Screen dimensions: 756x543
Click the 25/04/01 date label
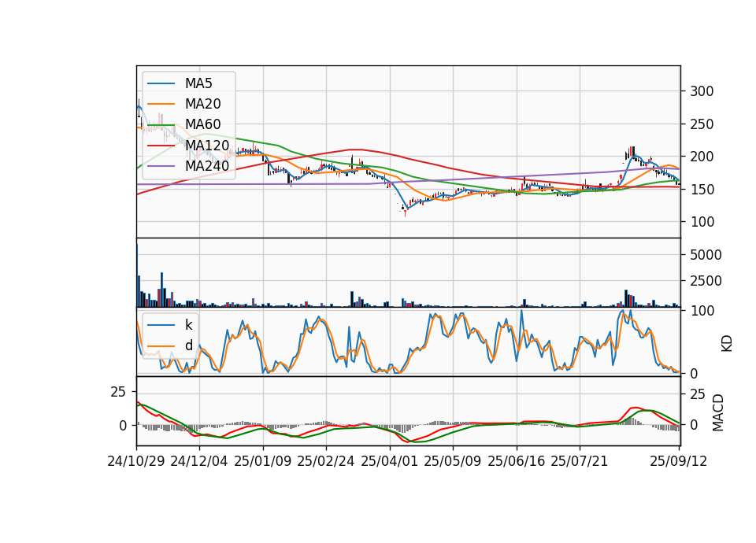(x=389, y=461)
